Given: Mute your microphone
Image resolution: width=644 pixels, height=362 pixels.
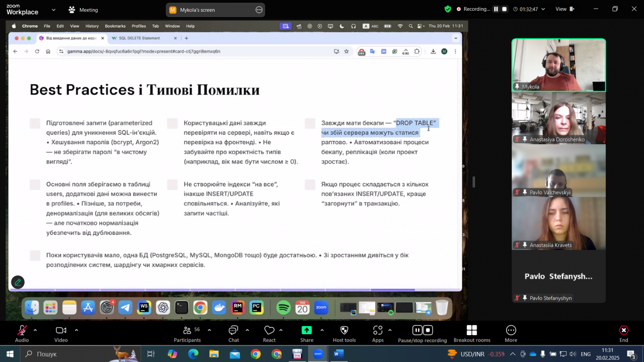Looking at the screenshot, I should [x=20, y=333].
